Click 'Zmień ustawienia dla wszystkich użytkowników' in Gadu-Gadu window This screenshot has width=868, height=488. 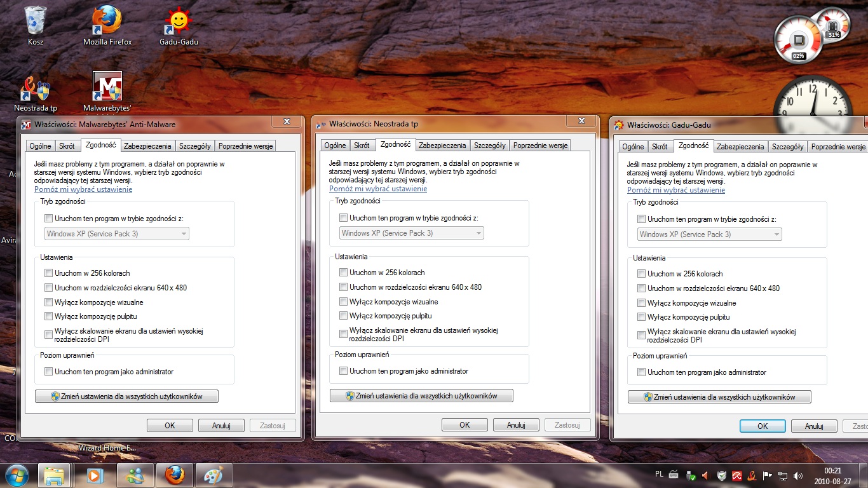tap(719, 397)
